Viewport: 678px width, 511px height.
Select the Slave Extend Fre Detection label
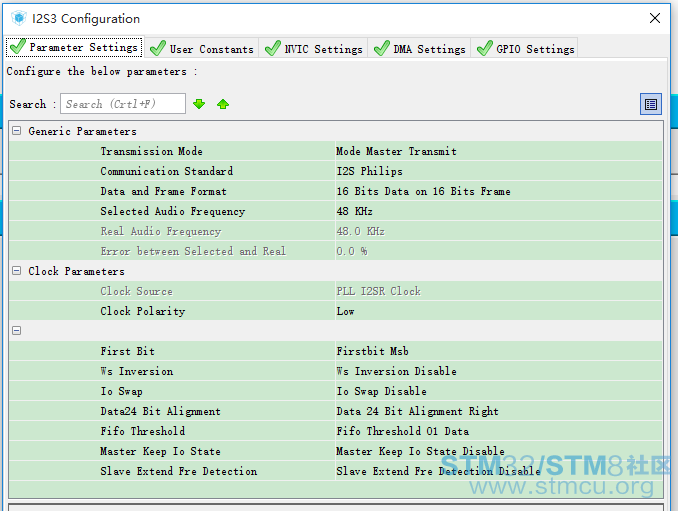tap(179, 471)
